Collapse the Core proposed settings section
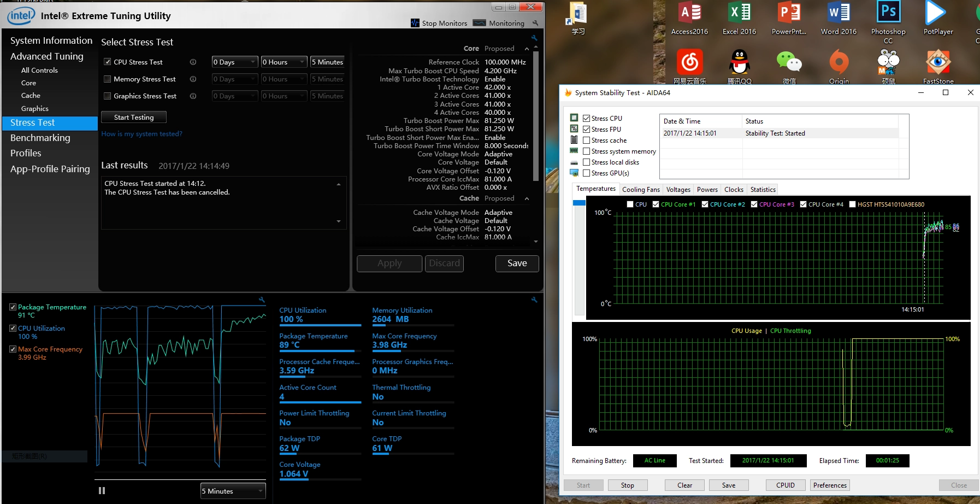 click(527, 49)
